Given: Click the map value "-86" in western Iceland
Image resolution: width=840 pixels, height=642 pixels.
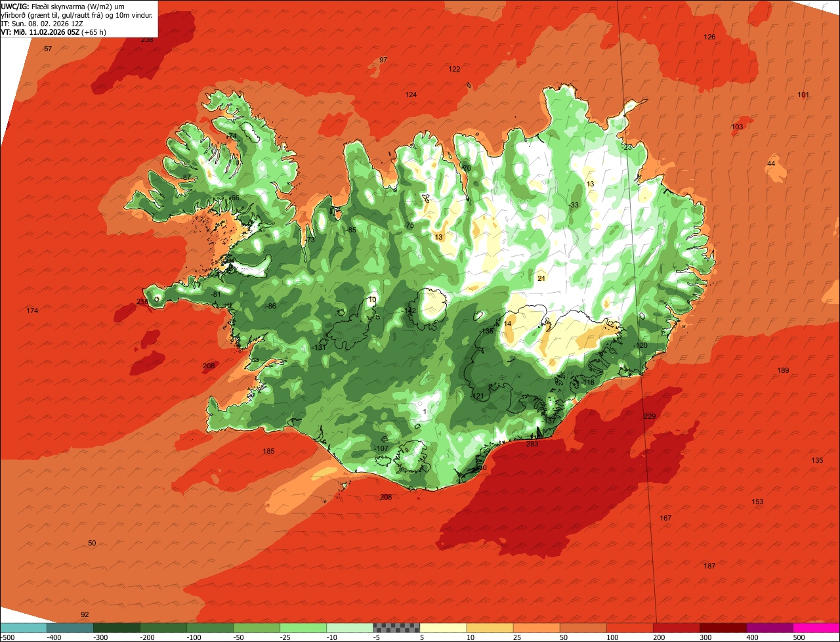Looking at the screenshot, I should click(x=270, y=307).
